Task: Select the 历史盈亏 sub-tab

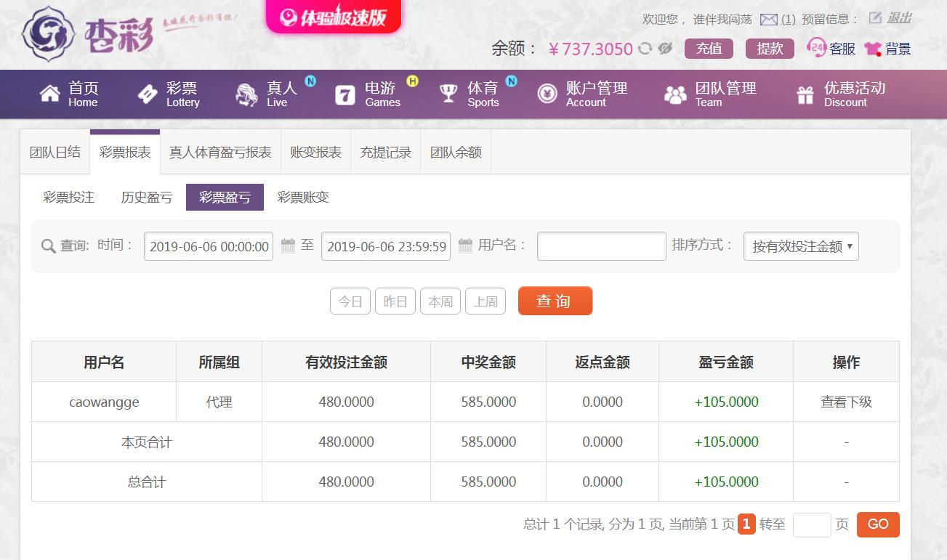Action: [147, 197]
